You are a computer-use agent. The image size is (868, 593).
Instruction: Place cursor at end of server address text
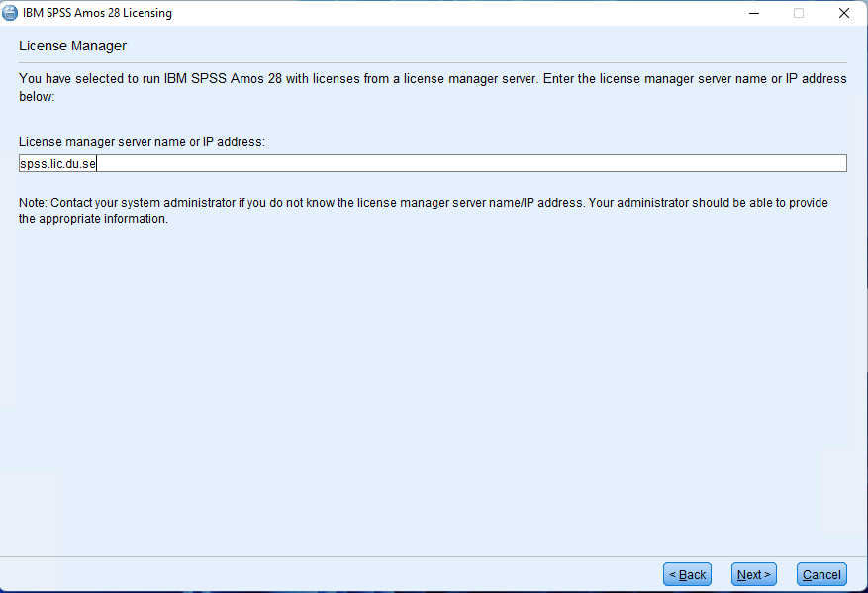96,162
